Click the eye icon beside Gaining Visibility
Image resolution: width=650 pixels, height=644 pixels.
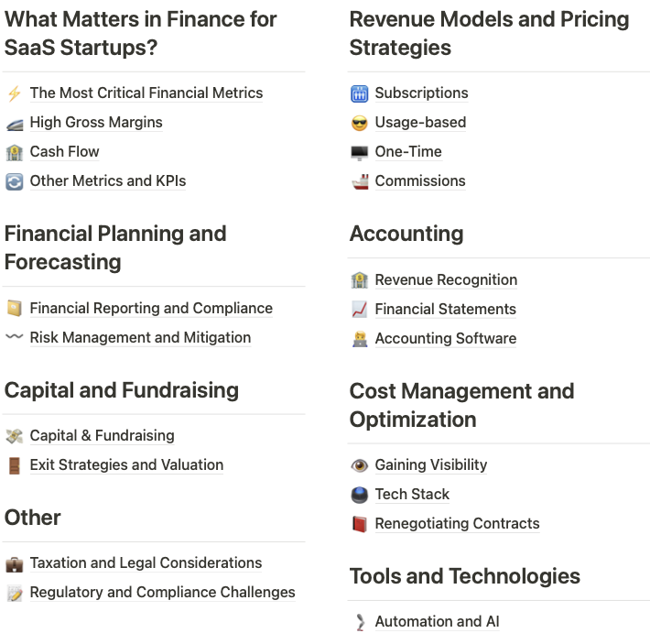359,465
